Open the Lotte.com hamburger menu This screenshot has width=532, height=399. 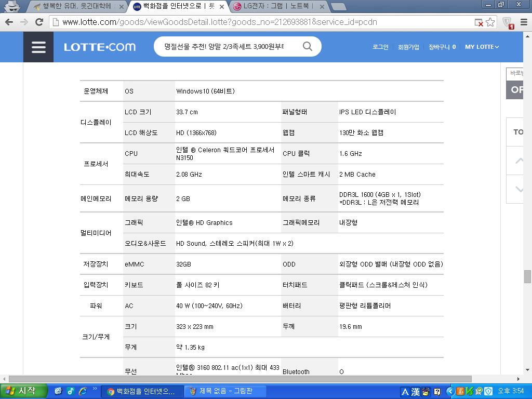tap(38, 47)
